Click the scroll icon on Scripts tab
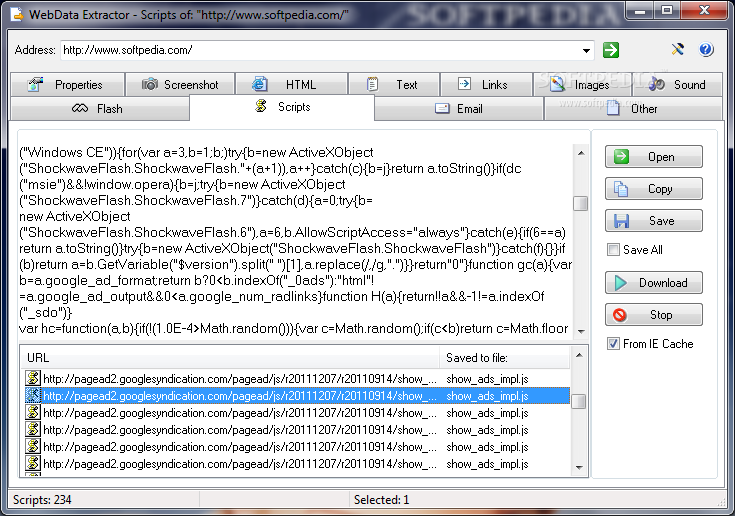Image resolution: width=735 pixels, height=516 pixels. click(x=261, y=106)
